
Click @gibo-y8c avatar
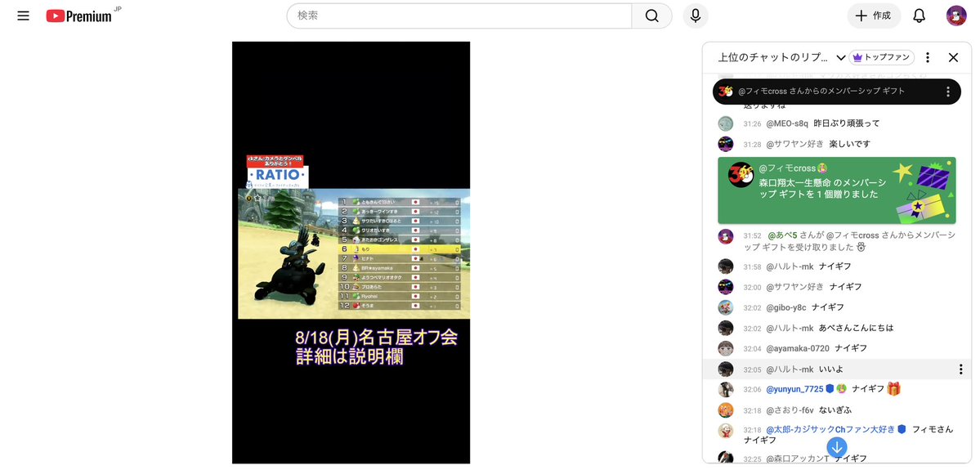tap(725, 307)
